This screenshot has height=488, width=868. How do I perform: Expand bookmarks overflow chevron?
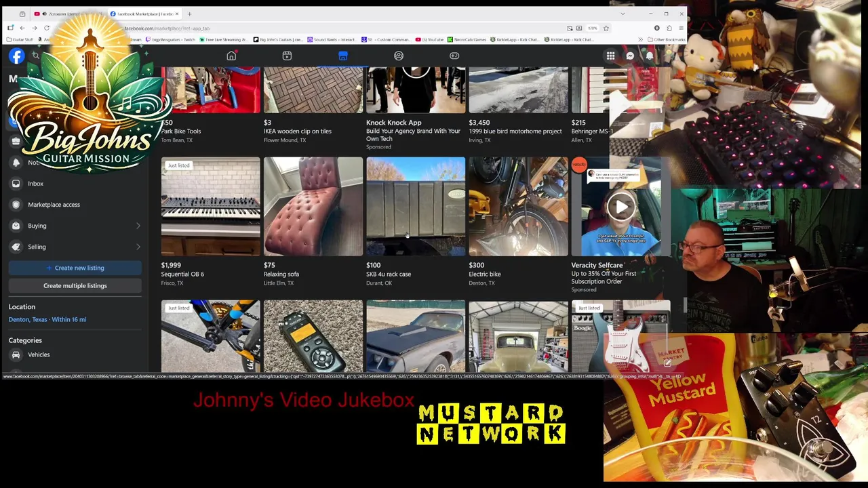(640, 39)
